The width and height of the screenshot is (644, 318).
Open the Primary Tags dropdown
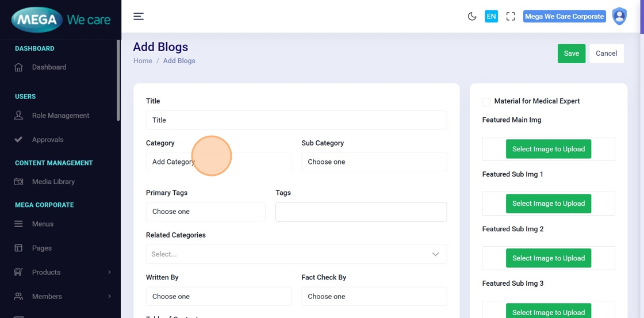pyautogui.click(x=205, y=212)
